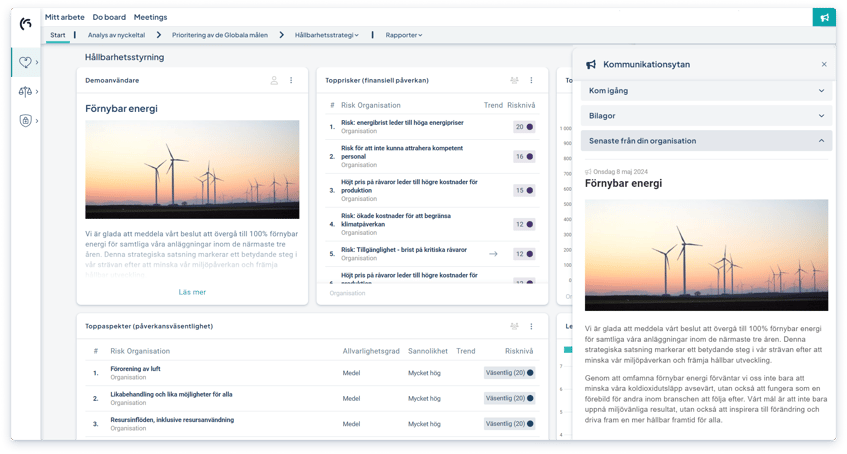Open three-dot menu on Demoanvändare card
847x454 pixels.
(x=292, y=80)
